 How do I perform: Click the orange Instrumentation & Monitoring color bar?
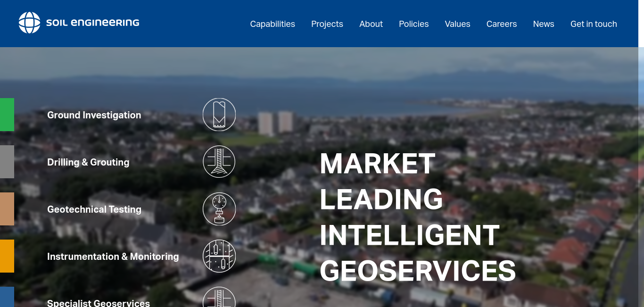point(7,256)
